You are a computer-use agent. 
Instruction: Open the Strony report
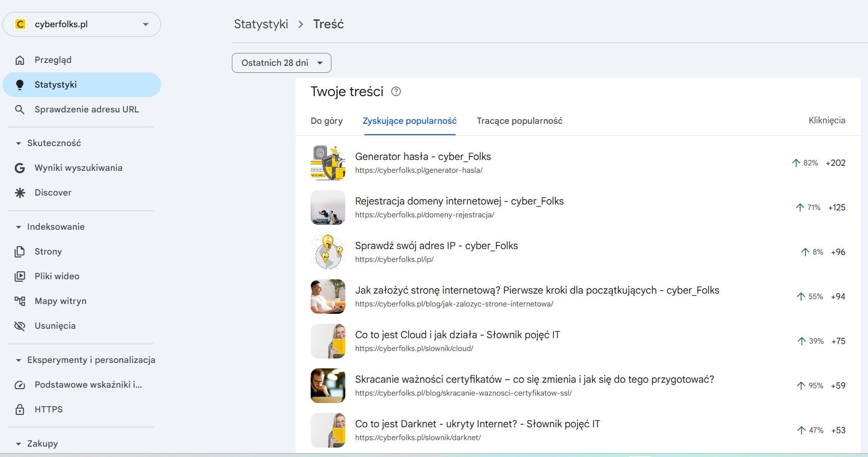82,252
